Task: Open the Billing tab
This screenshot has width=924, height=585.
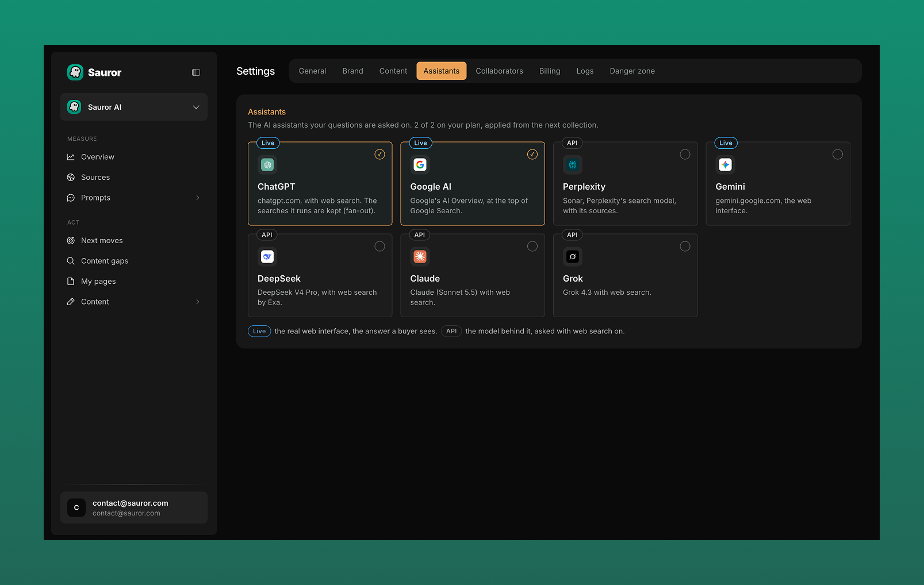Action: tap(550, 71)
